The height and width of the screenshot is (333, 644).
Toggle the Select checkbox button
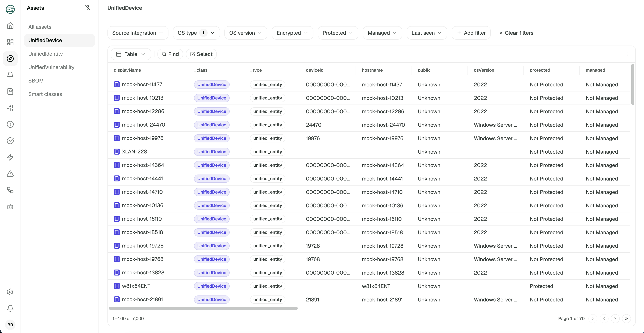pyautogui.click(x=201, y=54)
